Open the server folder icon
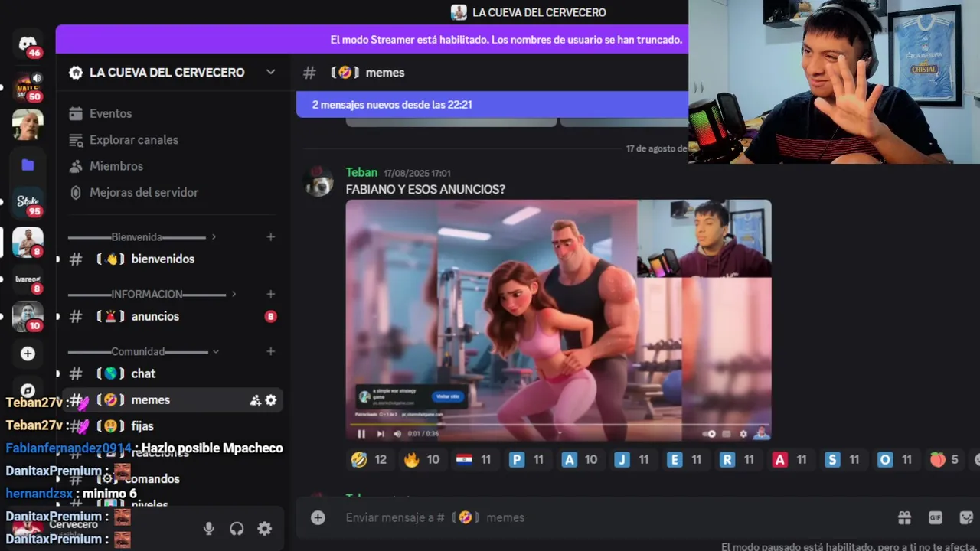 pyautogui.click(x=28, y=165)
